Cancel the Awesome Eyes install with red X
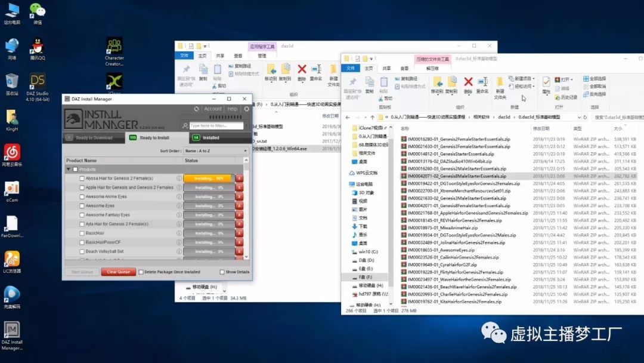 coord(239,205)
